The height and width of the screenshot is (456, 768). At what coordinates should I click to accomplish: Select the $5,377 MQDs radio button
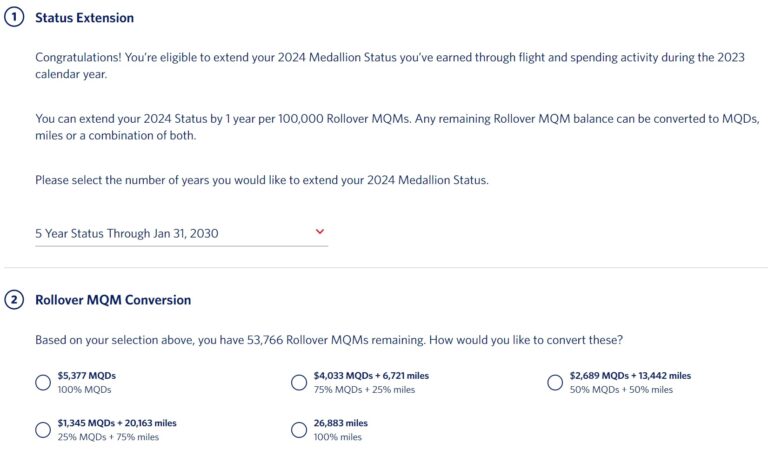43,382
